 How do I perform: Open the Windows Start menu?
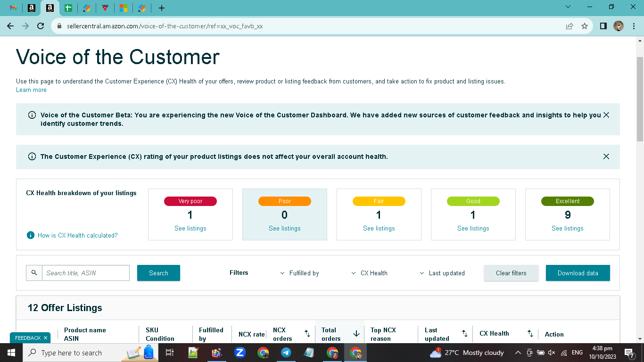tap(11, 353)
